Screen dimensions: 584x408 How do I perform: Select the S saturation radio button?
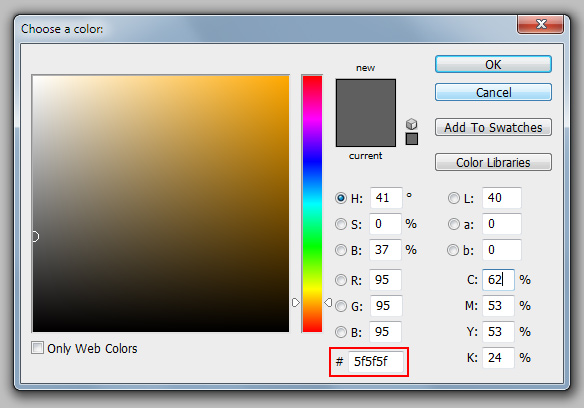click(341, 224)
